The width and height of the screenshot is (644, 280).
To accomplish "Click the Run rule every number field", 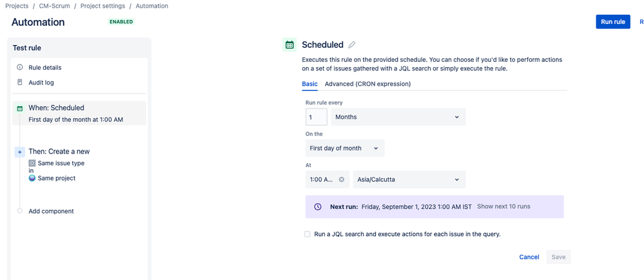I will click(317, 117).
